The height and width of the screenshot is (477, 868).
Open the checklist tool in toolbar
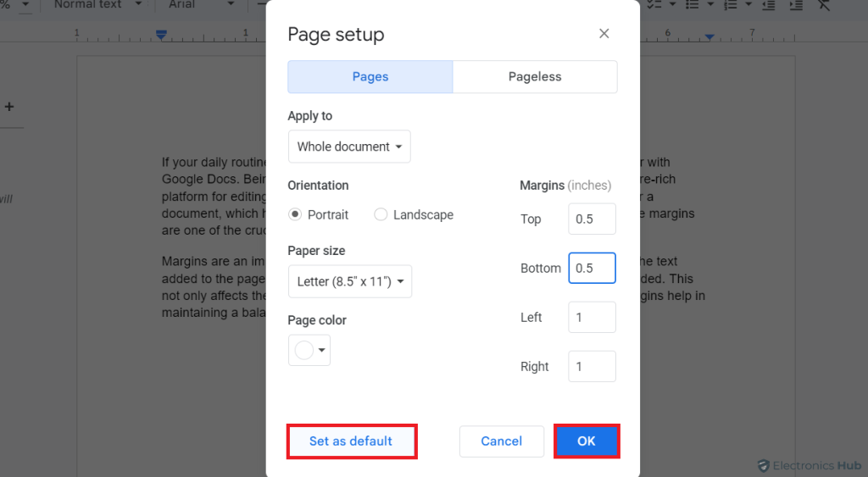coord(655,4)
